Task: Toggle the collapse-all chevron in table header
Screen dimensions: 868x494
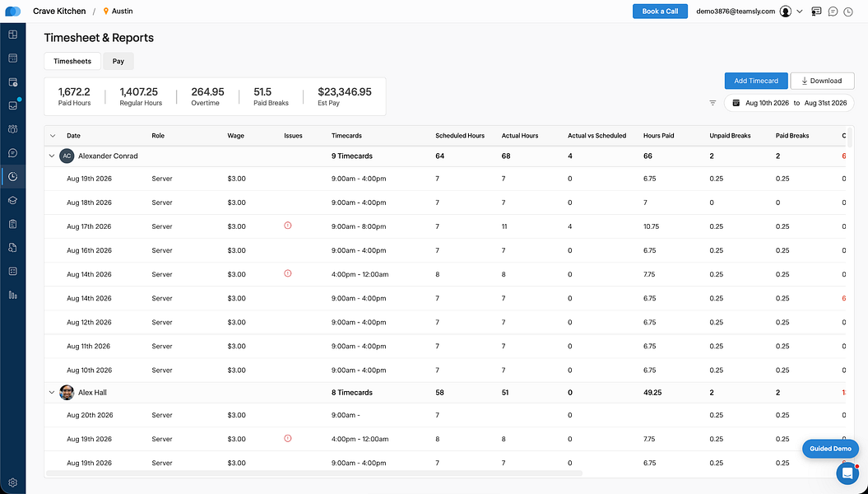Action: tap(53, 136)
